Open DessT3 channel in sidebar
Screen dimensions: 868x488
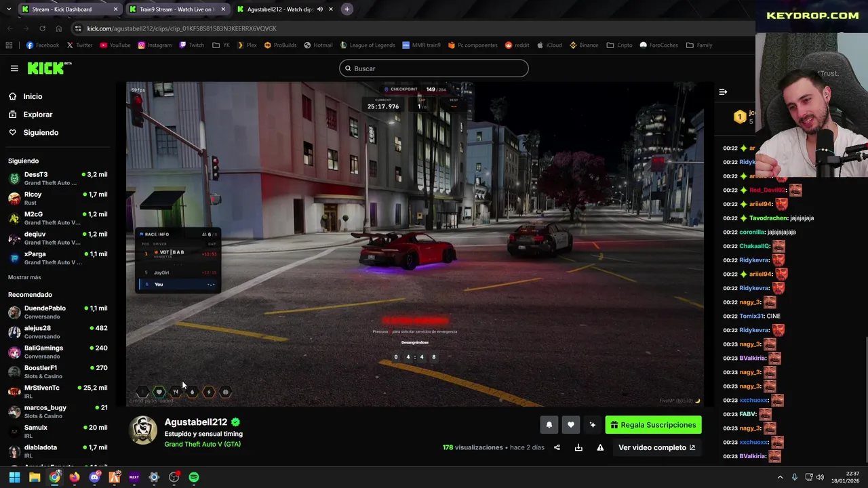pos(58,178)
